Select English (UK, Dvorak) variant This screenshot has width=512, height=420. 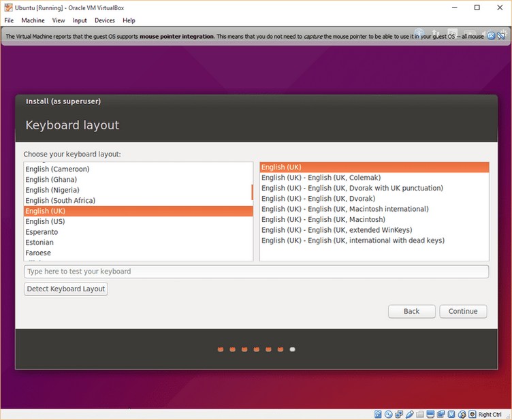point(374,198)
